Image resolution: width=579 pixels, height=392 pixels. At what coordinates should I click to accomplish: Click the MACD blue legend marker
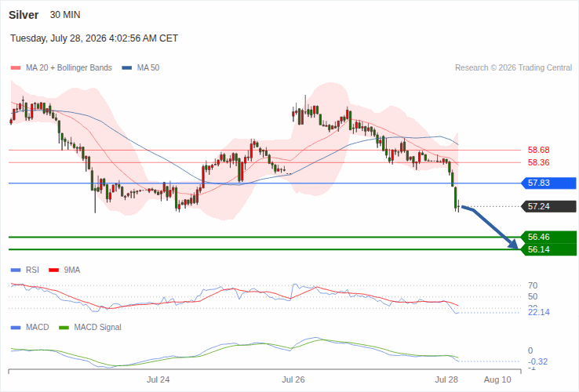(x=16, y=328)
